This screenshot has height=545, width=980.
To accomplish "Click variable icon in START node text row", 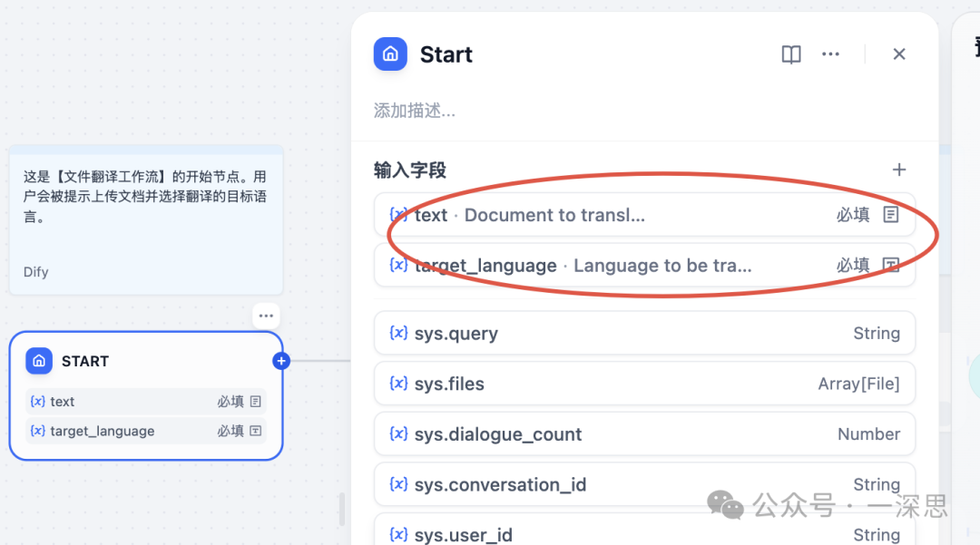I will click(x=38, y=402).
